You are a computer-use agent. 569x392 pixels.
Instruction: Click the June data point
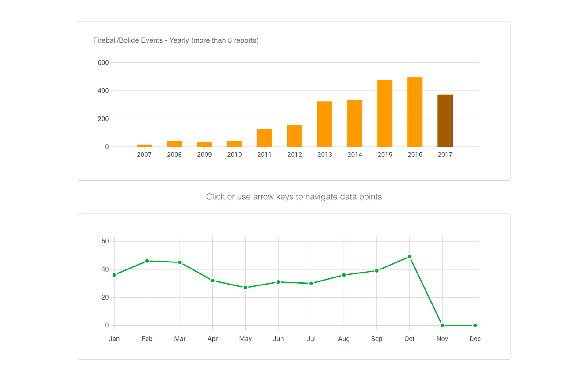pos(278,282)
